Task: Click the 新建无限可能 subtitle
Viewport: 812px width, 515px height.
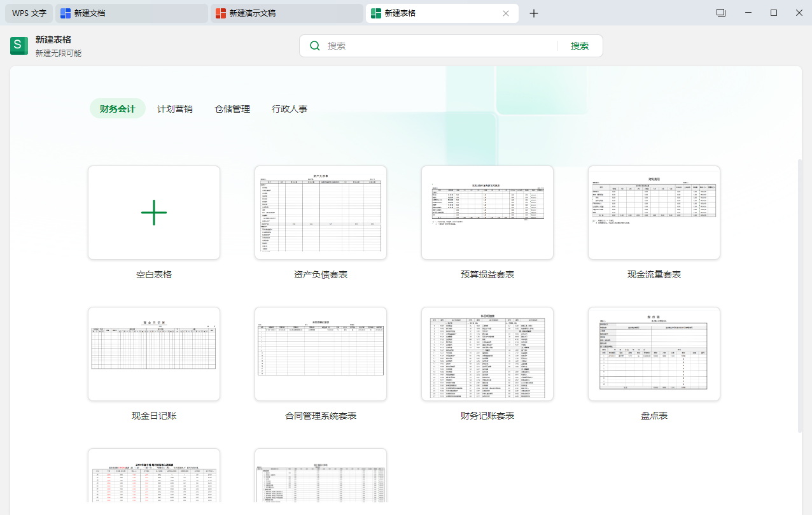Action: click(x=59, y=53)
